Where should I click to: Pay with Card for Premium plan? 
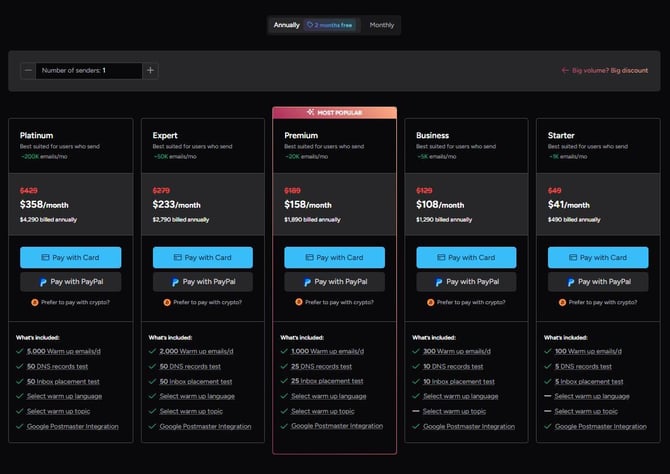334,258
